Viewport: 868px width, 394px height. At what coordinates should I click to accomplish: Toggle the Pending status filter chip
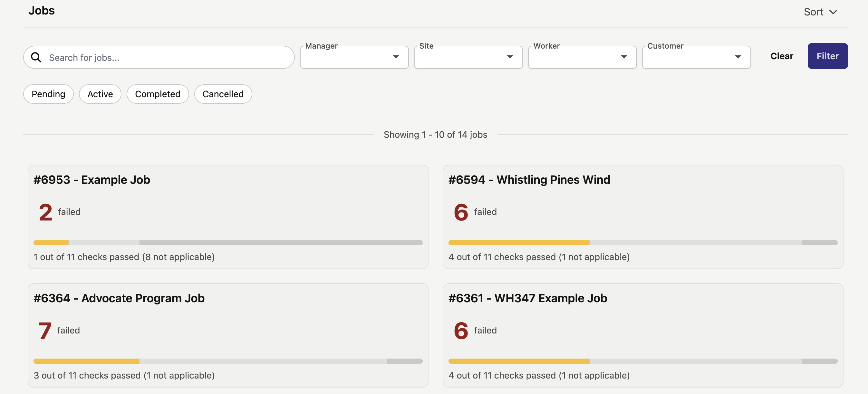tap(48, 94)
